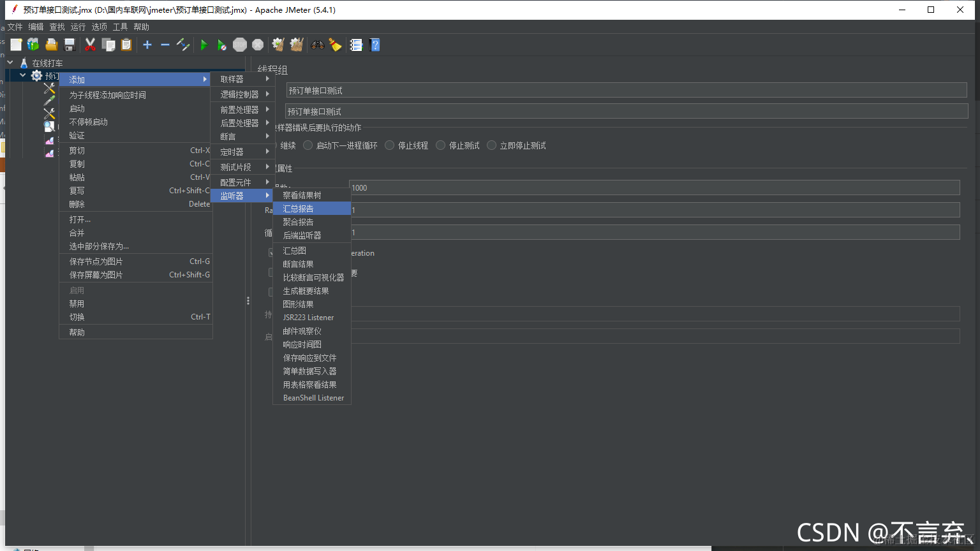Expand the 逻辑控制器 submenu

pos(243,94)
